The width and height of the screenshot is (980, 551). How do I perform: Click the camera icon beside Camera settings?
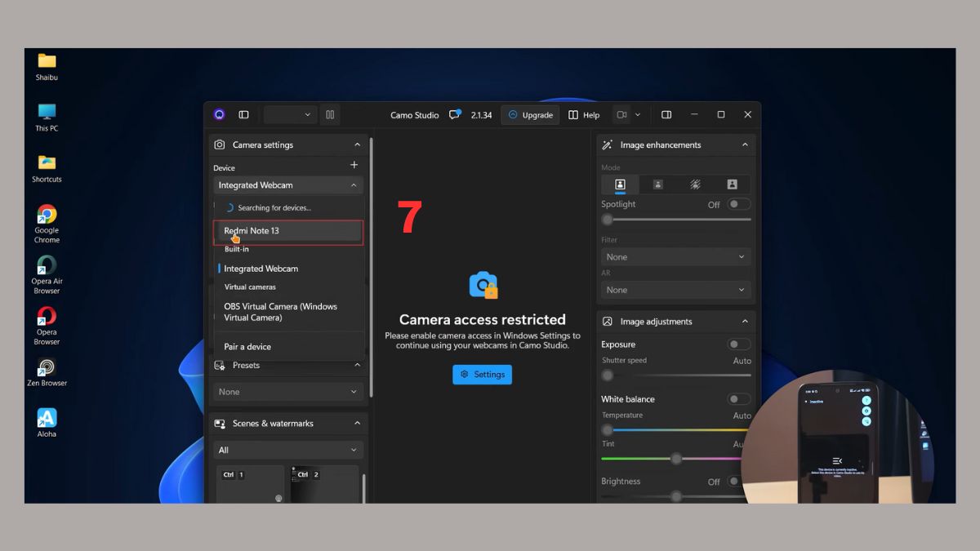(220, 144)
